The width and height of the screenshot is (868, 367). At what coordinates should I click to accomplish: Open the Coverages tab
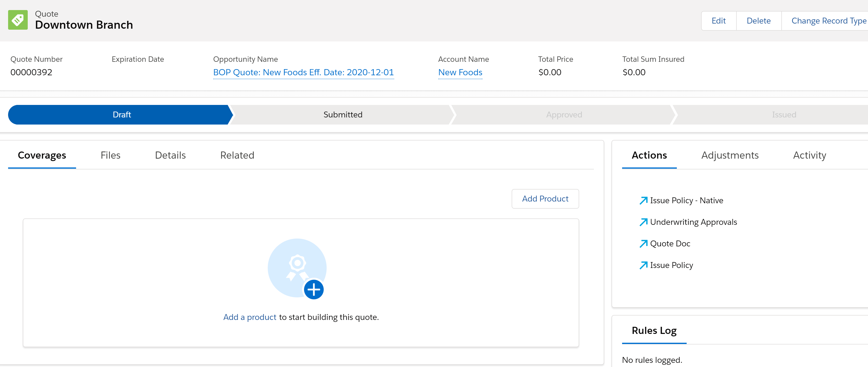(42, 155)
